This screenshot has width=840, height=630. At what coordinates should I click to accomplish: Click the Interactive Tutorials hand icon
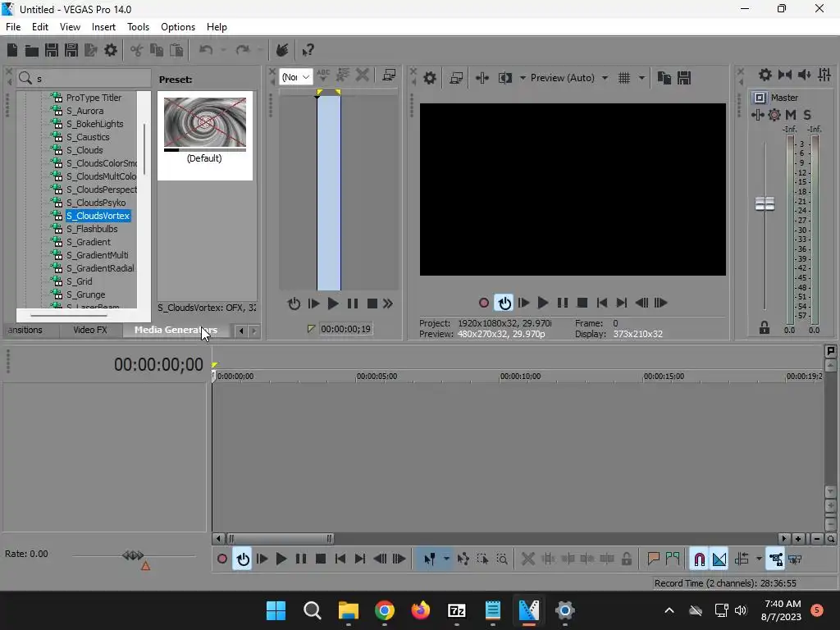(282, 50)
